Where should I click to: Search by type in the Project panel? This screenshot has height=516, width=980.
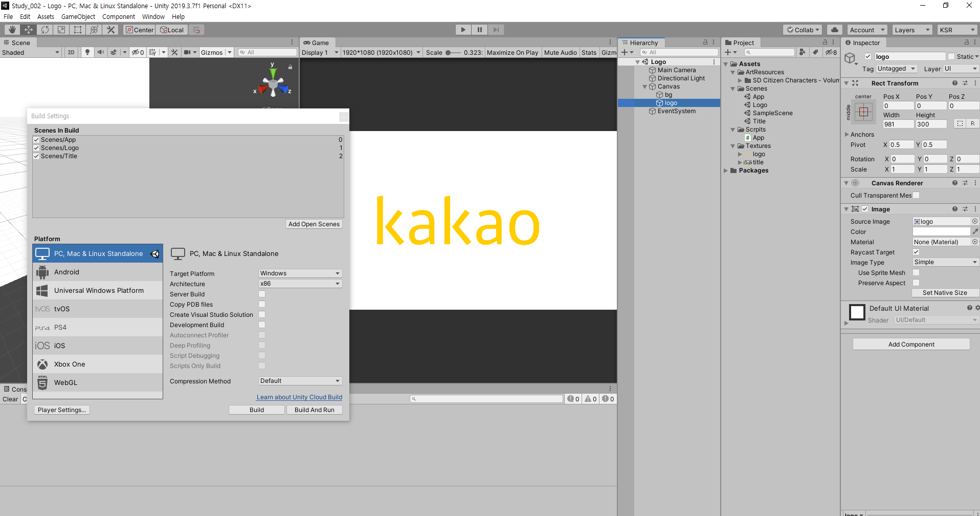pos(802,52)
